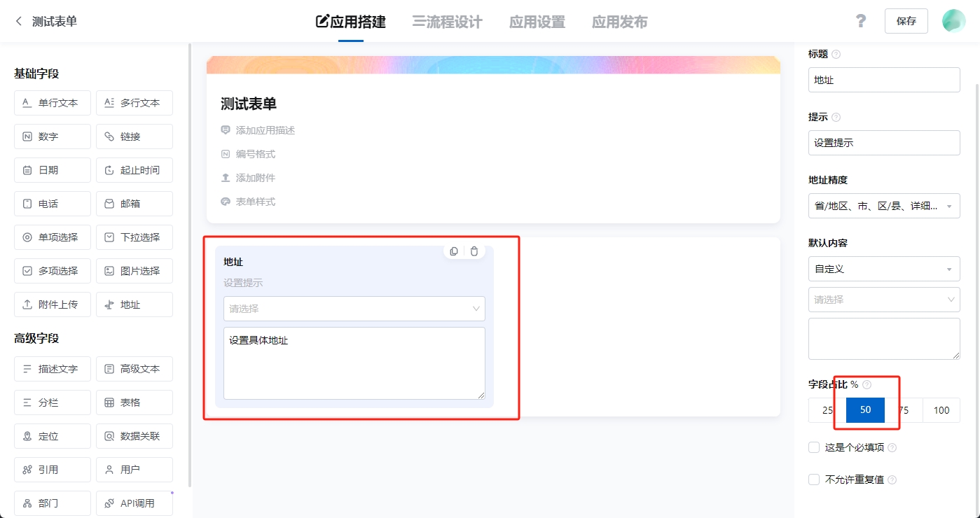Go to the 应用发布 tab
The height and width of the screenshot is (518, 980).
tap(619, 22)
